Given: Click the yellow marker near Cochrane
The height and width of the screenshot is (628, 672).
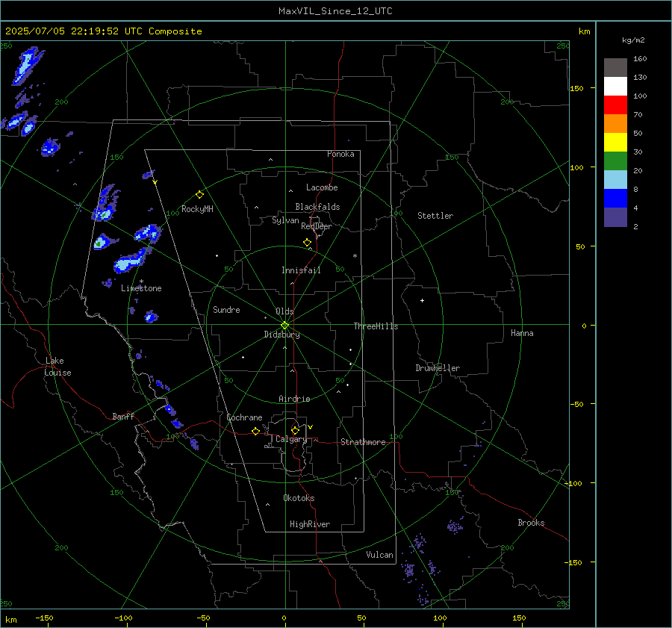Looking at the screenshot, I should 255,431.
